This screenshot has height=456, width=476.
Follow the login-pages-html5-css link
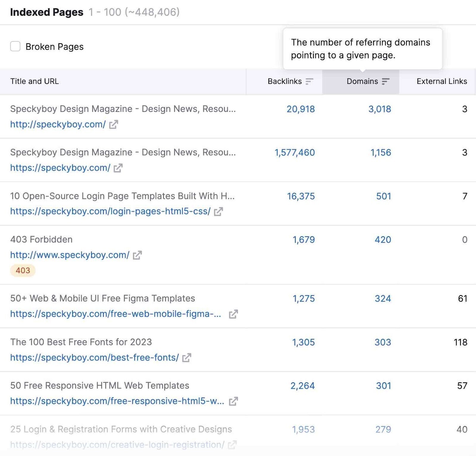110,211
